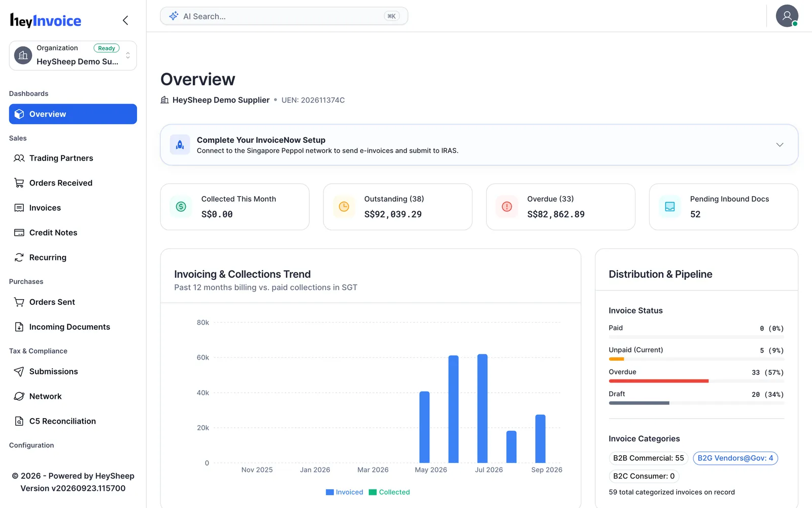Open Incoming Documents in sidebar
The height and width of the screenshot is (508, 812).
click(73, 327)
